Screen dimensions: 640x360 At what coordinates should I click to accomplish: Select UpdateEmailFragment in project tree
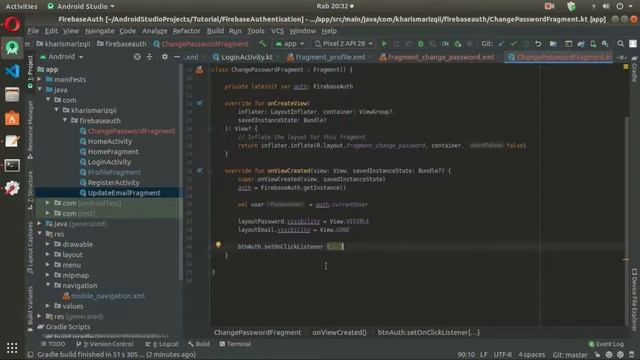[124, 193]
